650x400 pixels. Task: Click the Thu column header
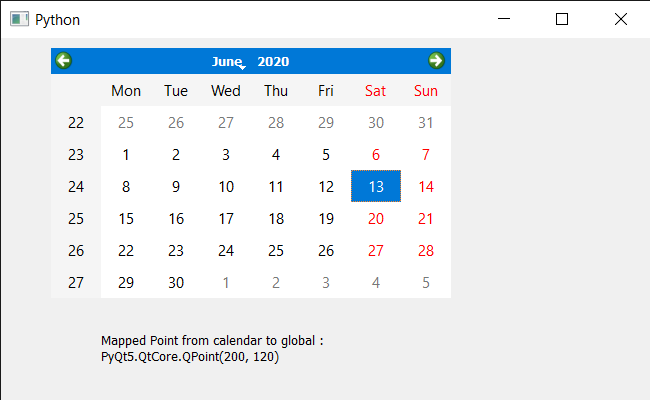(276, 90)
